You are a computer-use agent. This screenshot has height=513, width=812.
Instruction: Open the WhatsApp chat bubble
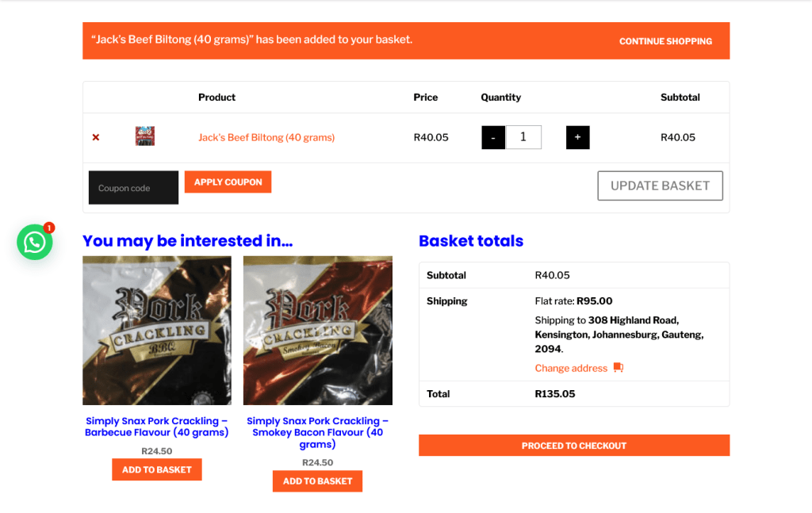(35, 242)
